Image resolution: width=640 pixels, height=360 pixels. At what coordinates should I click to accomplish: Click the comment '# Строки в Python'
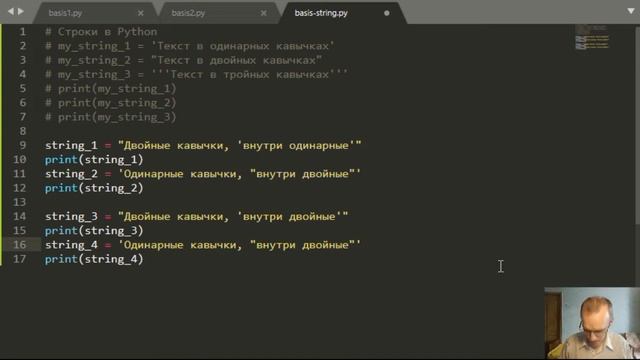[101, 32]
